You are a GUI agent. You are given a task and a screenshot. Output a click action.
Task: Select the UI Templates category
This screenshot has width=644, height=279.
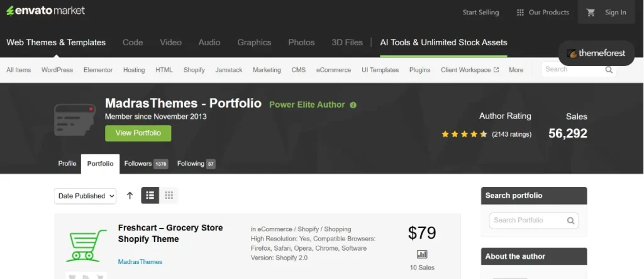point(380,70)
